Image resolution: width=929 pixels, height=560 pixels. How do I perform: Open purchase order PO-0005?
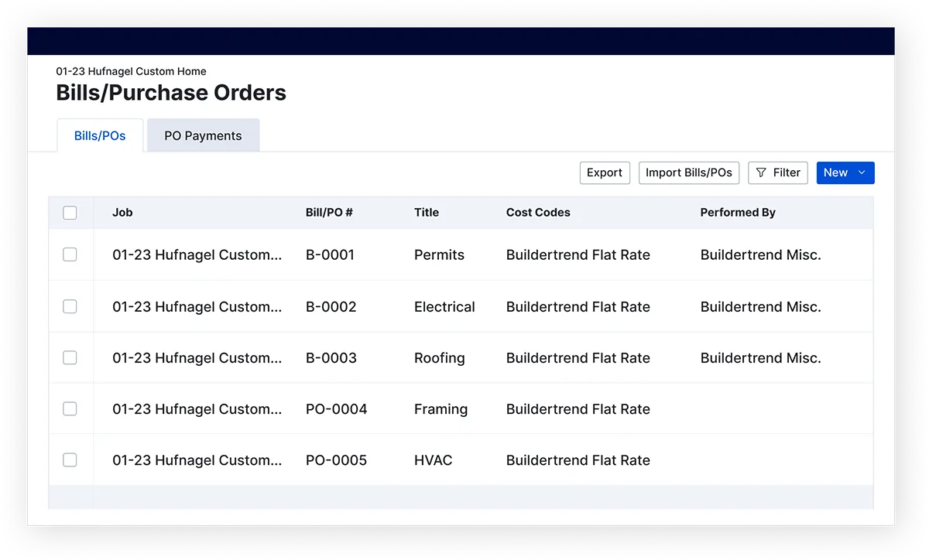tap(336, 461)
